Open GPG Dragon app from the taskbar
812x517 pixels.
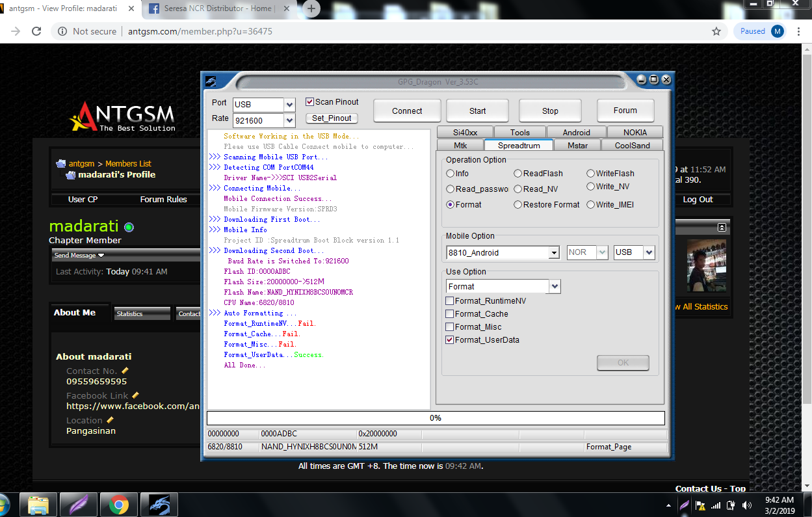point(159,504)
